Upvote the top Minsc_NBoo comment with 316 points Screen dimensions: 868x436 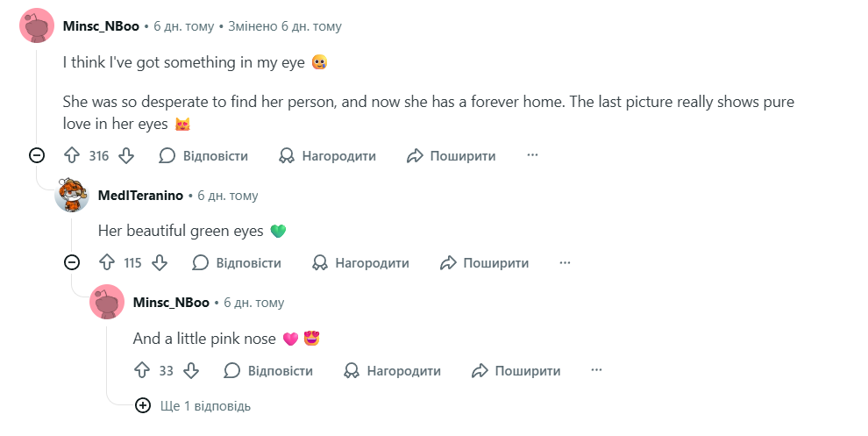pyautogui.click(x=72, y=155)
